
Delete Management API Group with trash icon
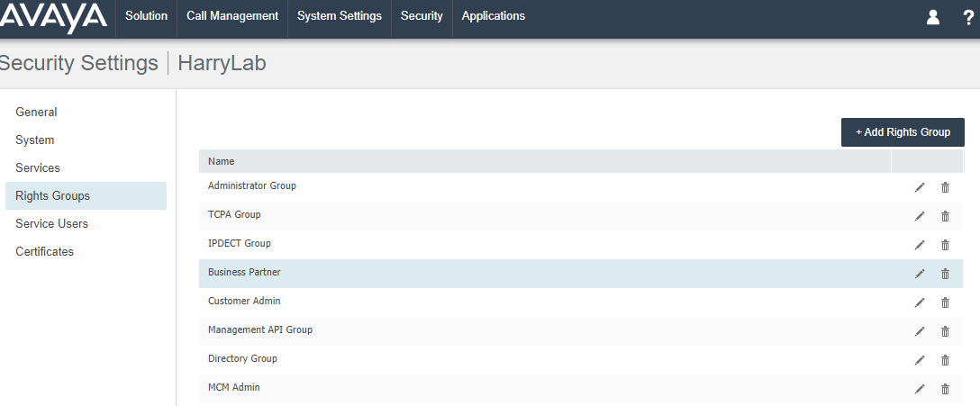tap(945, 331)
